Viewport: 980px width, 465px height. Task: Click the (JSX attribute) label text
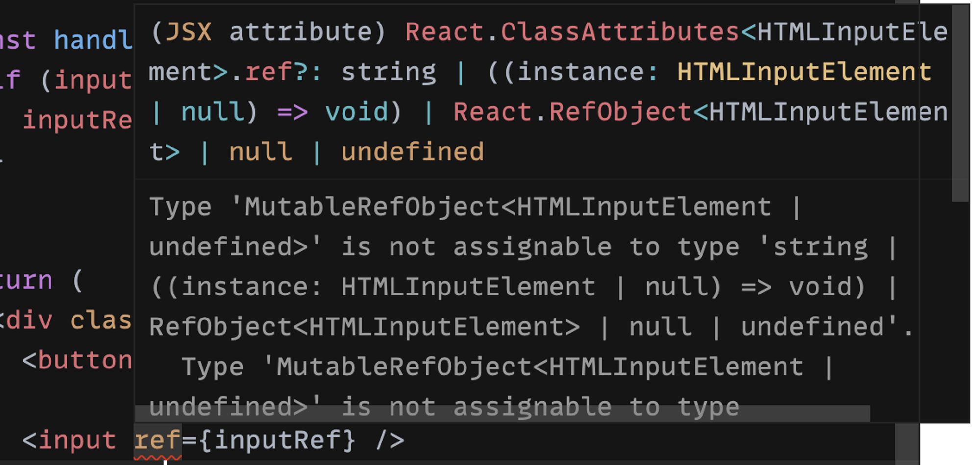click(x=268, y=32)
